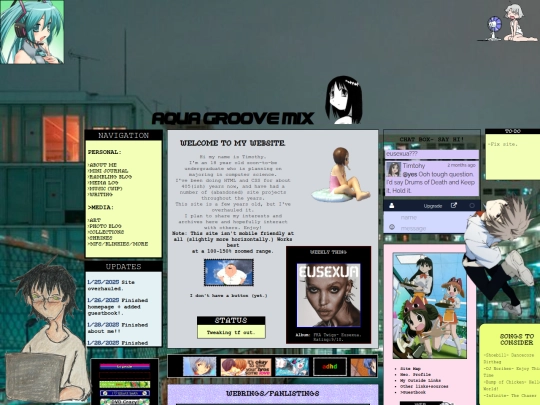The image size is (540, 405).
Task: Go to the PHOTO BLOG page
Action: [104, 226]
